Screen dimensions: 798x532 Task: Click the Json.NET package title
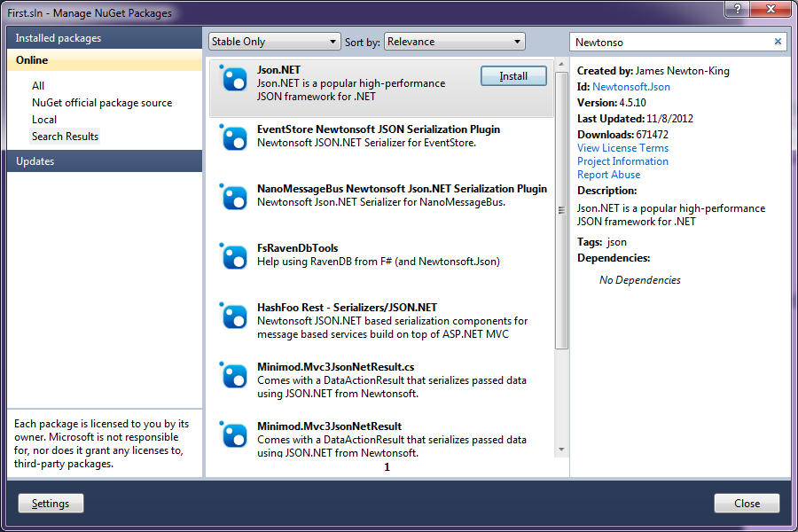pos(279,70)
